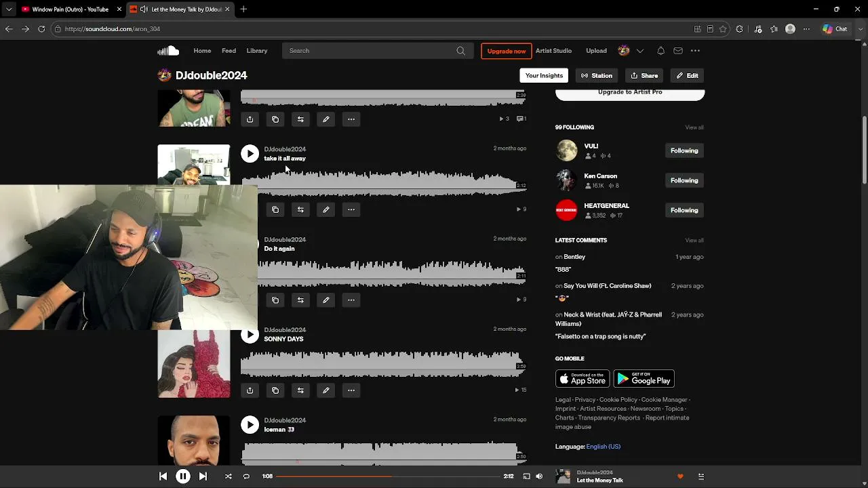
Task: Play the SONNY DAYS track
Action: click(250, 335)
